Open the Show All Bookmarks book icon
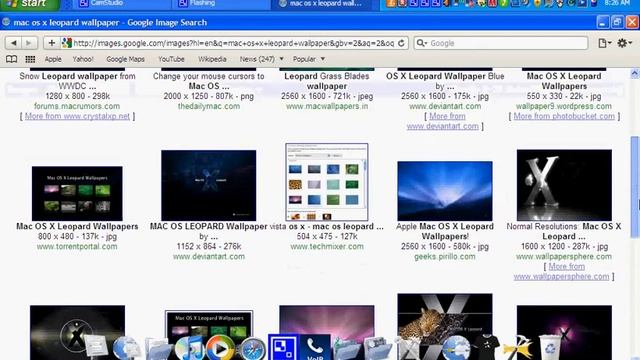The width and height of the screenshot is (640, 360). click(x=11, y=59)
